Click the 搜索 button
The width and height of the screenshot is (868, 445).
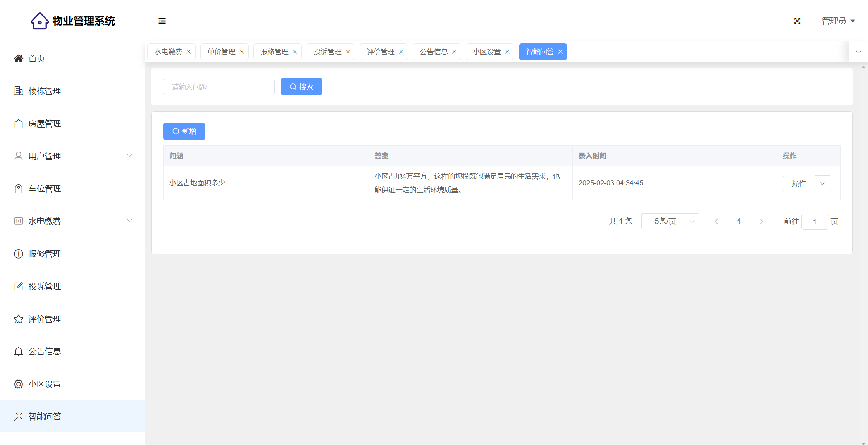301,87
